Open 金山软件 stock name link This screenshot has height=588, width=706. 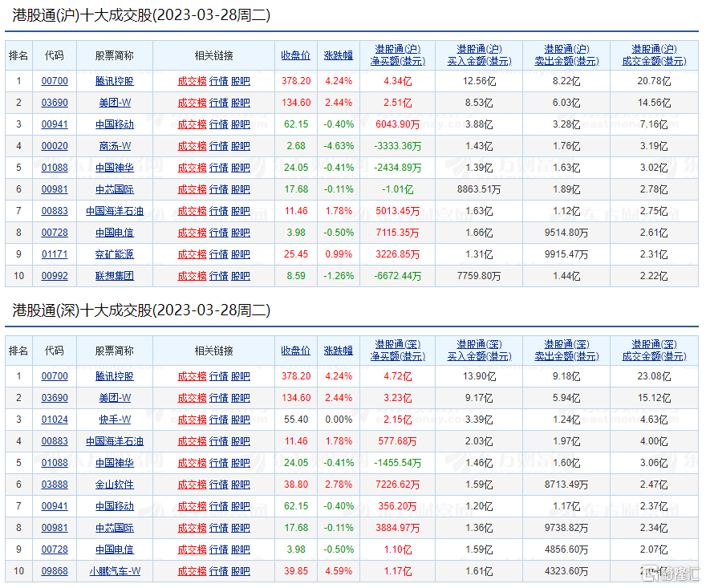click(115, 485)
